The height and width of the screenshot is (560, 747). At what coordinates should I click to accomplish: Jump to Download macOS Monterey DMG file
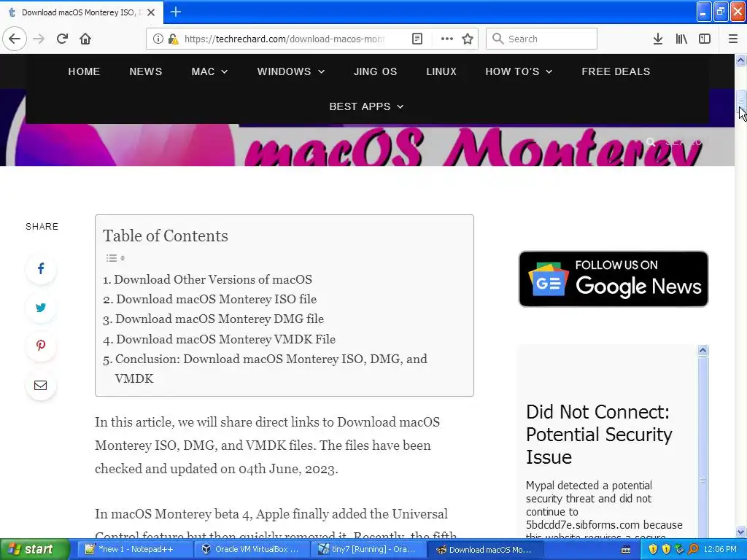[x=220, y=319]
